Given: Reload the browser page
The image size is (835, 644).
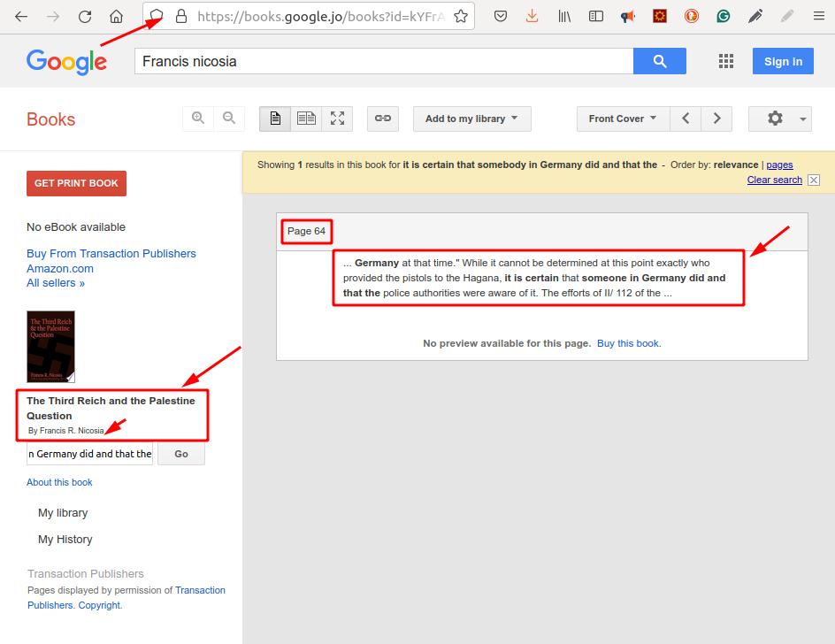Looking at the screenshot, I should pos(85,16).
